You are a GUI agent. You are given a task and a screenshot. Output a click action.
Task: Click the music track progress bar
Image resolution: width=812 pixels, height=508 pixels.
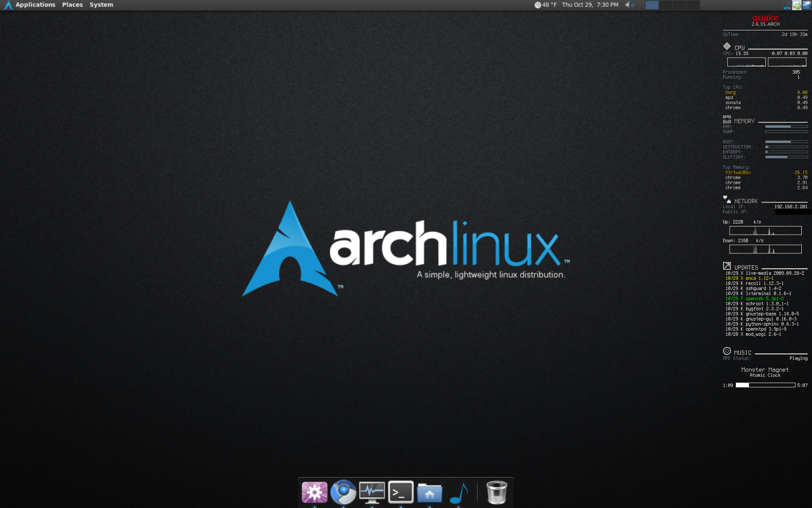765,385
